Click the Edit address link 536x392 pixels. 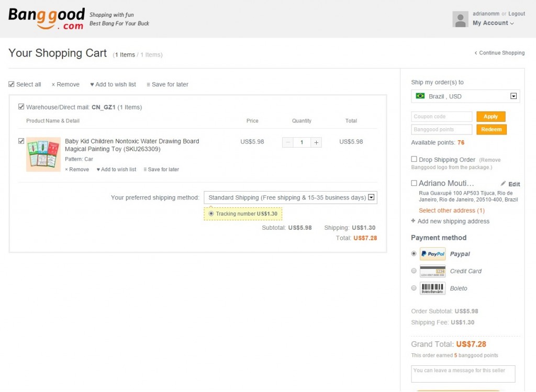(514, 184)
